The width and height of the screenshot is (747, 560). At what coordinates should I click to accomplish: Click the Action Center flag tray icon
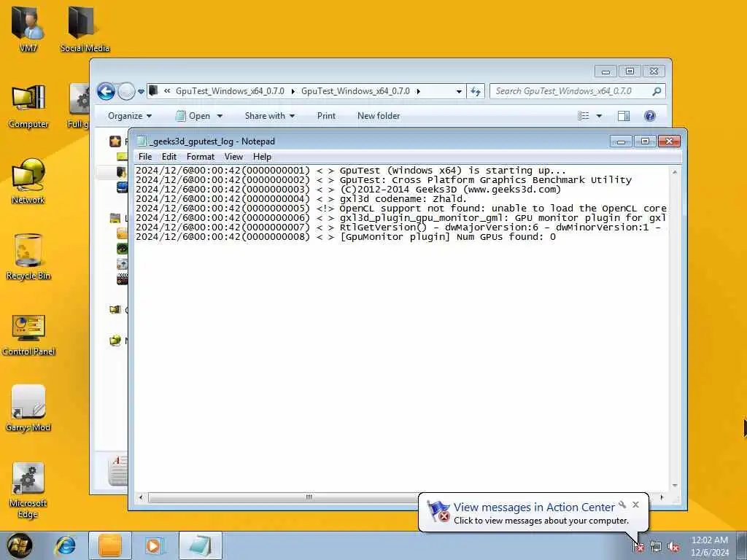coord(638,547)
